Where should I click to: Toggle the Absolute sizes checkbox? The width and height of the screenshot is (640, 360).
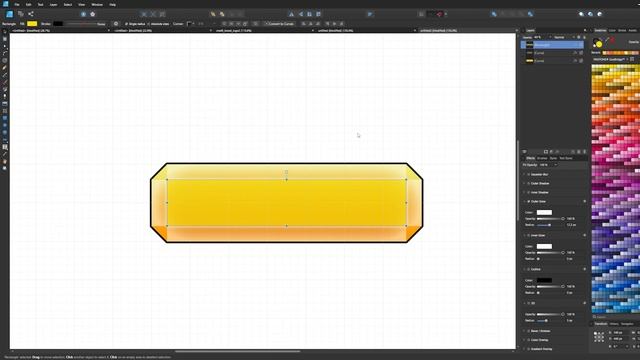149,24
